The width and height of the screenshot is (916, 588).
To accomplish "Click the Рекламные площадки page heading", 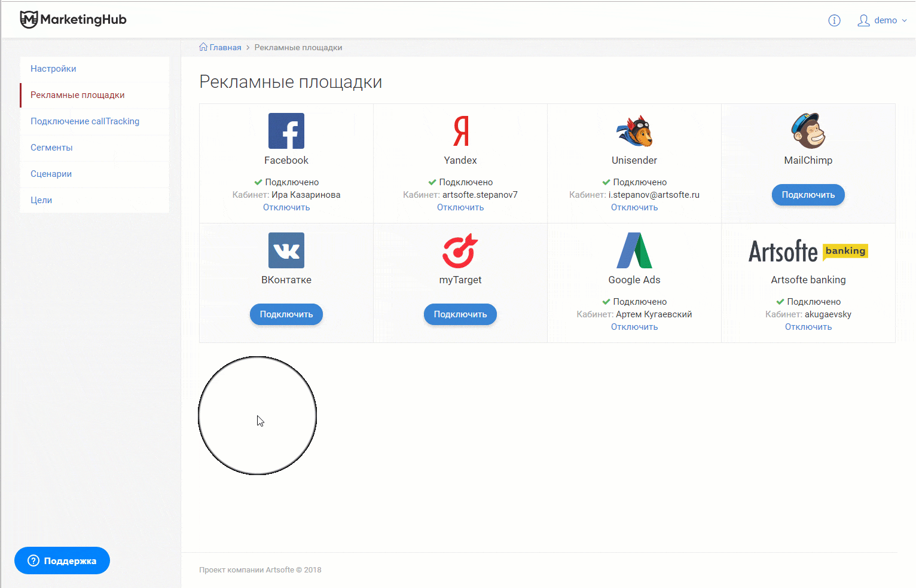I will tap(291, 82).
